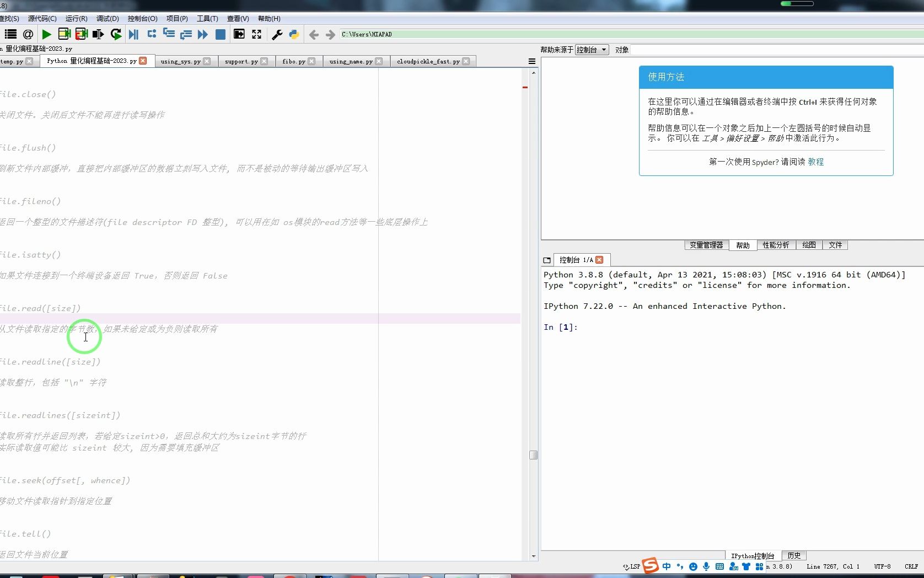Image resolution: width=924 pixels, height=578 pixels.
Task: Close the 控制台 1/A console tab
Action: pos(599,260)
